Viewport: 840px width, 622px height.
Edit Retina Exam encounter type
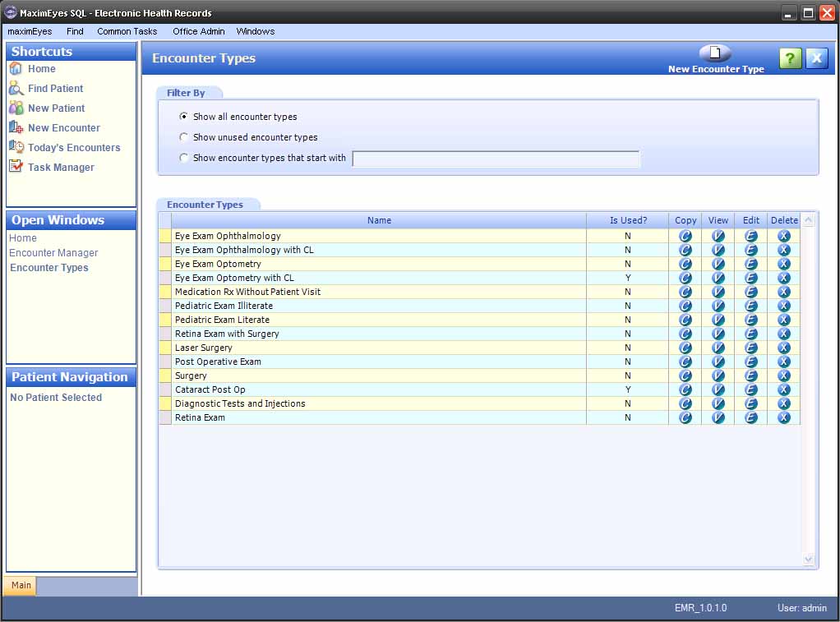(x=751, y=417)
